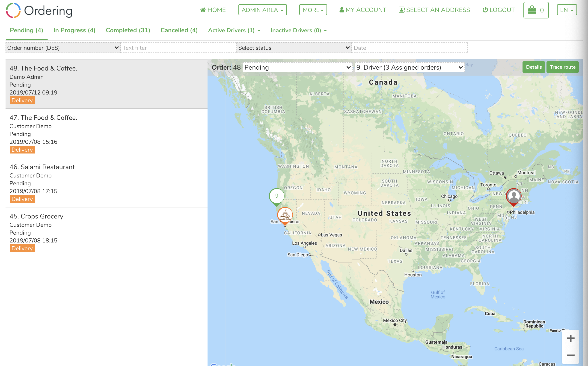The width and height of the screenshot is (588, 366).
Task: Open the order status Pending dropdown on map
Action: point(298,67)
